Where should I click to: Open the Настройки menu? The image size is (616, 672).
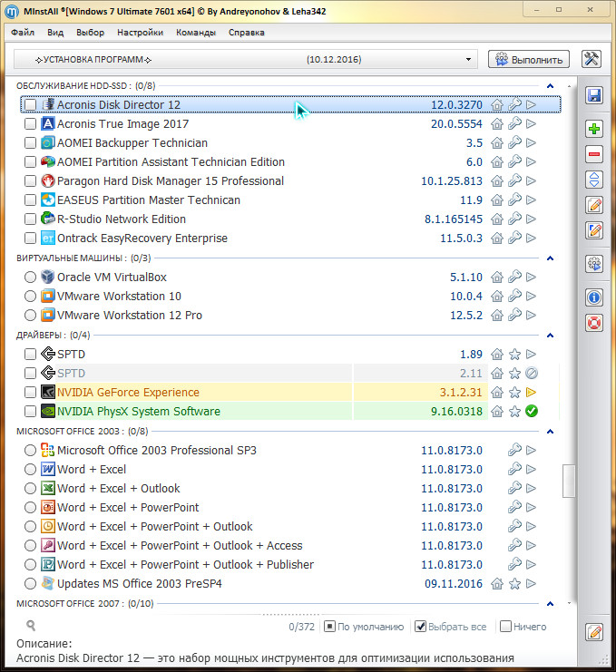tap(141, 33)
